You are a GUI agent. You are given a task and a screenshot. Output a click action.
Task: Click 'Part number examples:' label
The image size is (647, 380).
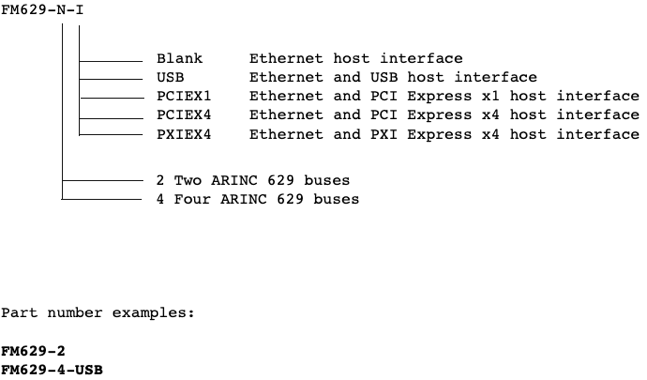[98, 313]
